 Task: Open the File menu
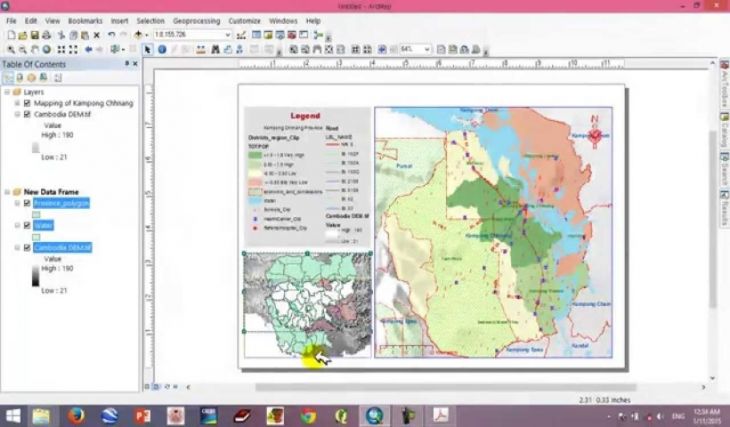tap(11, 21)
